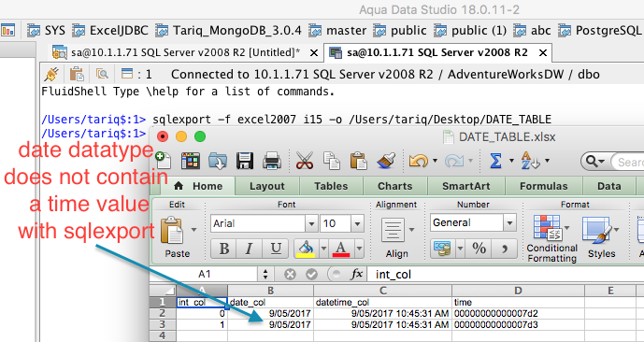
Task: Switch to the Tables ribbon tab
Action: 331,186
